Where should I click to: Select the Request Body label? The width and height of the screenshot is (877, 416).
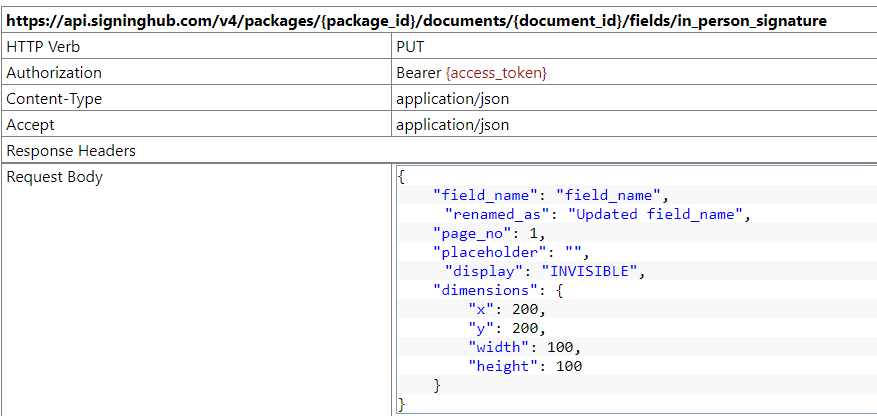[54, 177]
